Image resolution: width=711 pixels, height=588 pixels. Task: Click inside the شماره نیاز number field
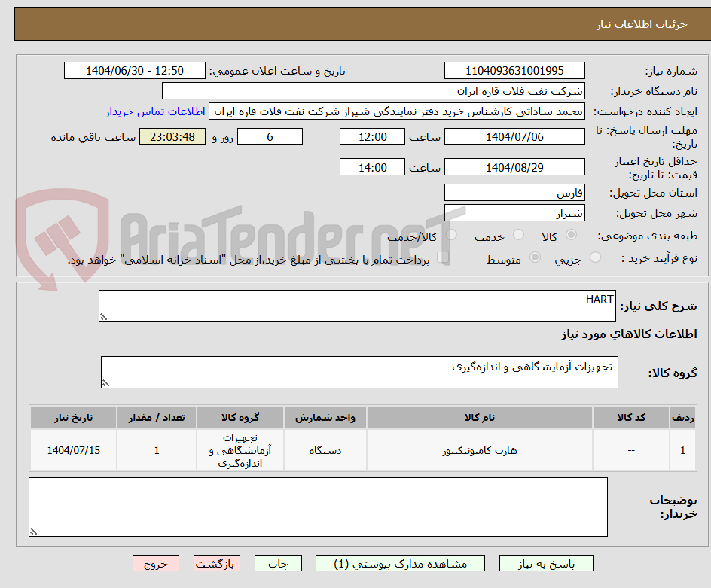coord(514,70)
